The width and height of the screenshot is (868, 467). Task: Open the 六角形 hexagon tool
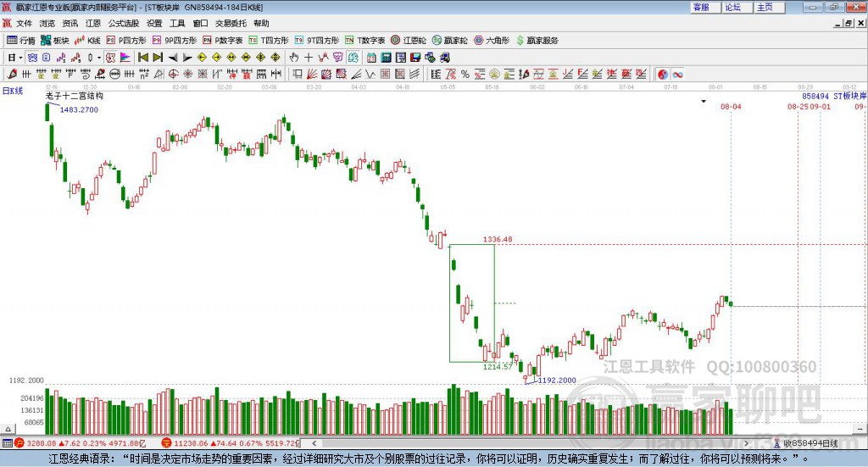(492, 41)
